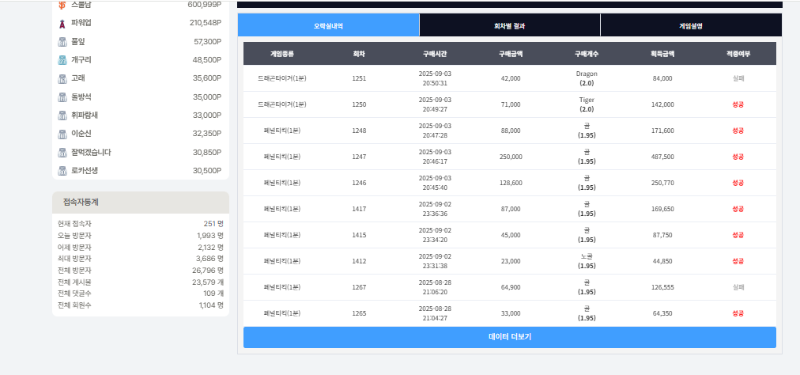This screenshot has width=800, height=375.
Task: Click the 현재 접속자 251 명 statistic
Action: [x=140, y=224]
